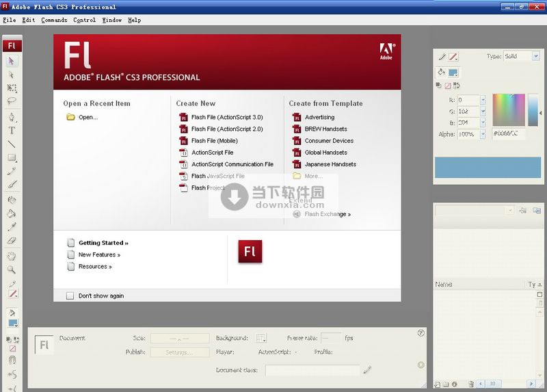The height and width of the screenshot is (392, 547).
Task: Click the Help icon in Properties panel
Action: click(421, 333)
